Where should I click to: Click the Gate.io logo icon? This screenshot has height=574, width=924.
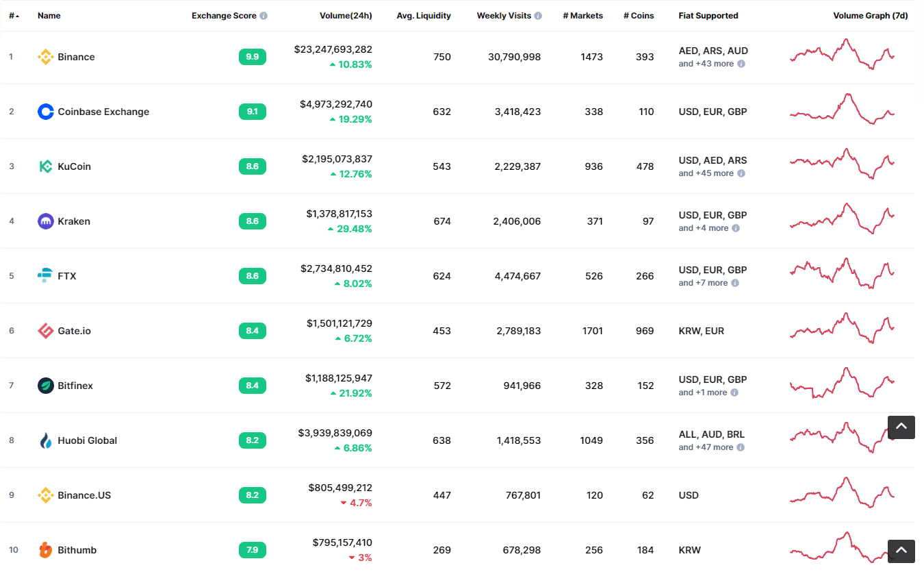(x=46, y=331)
